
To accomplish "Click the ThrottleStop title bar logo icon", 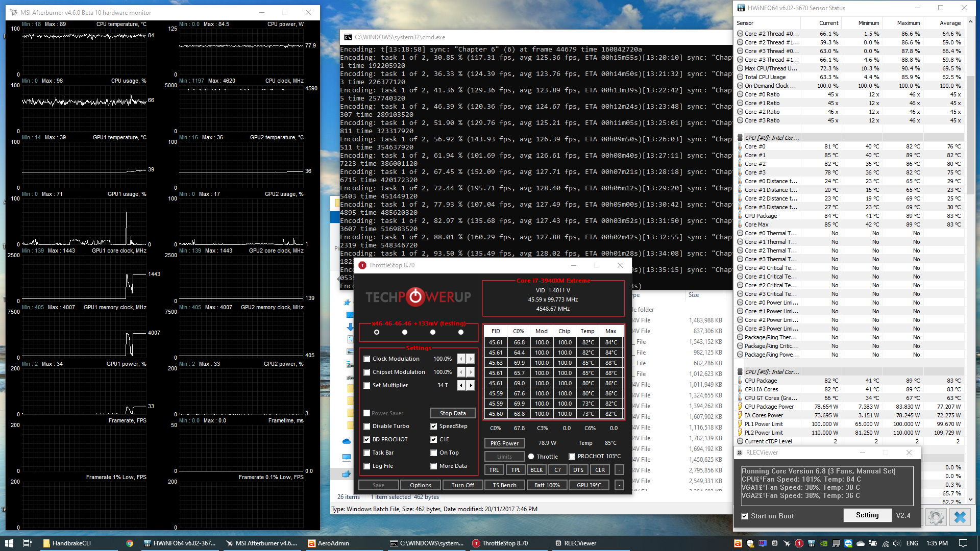I will pyautogui.click(x=362, y=265).
